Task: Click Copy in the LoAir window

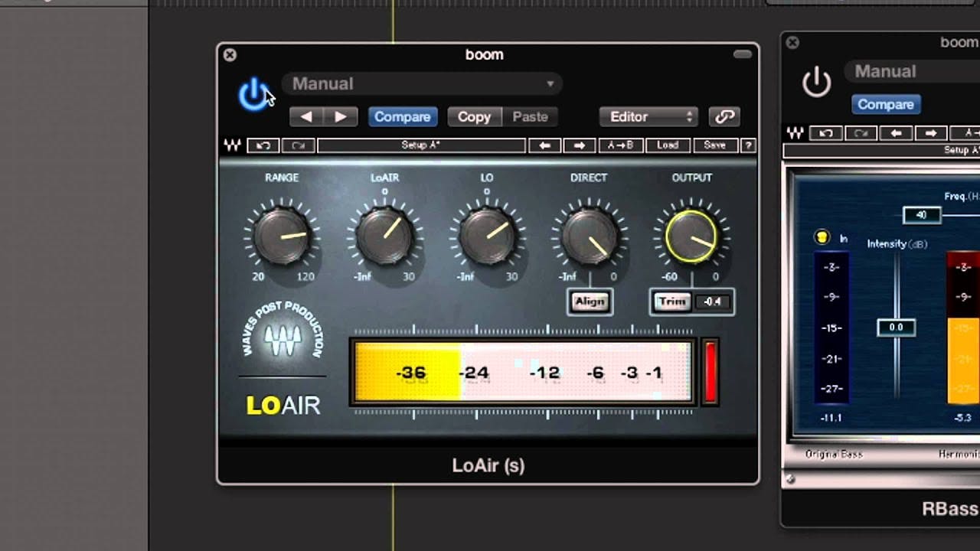Action: tap(474, 116)
